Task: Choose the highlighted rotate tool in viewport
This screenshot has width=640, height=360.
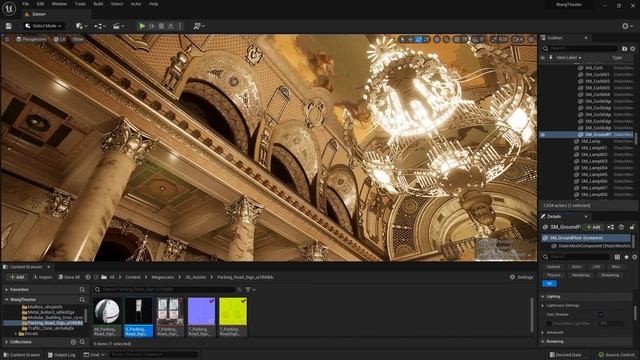Action: tap(419, 39)
